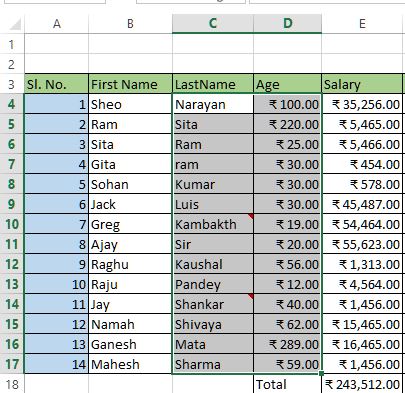The height and width of the screenshot is (393, 405).
Task: Select row 3 header
Action: pos(12,84)
